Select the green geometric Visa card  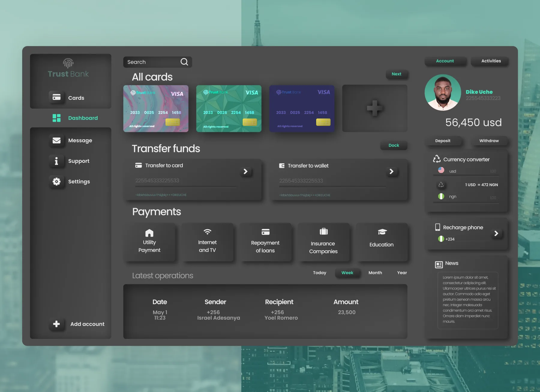point(229,108)
